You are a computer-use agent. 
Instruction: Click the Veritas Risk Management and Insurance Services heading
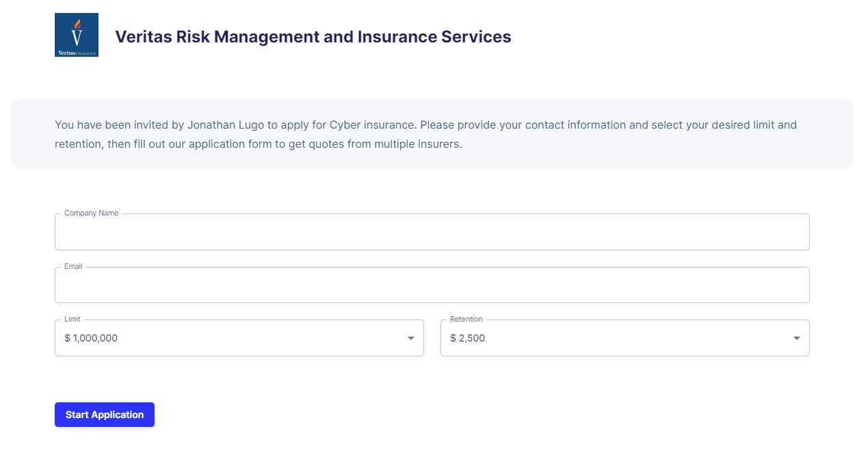(313, 37)
